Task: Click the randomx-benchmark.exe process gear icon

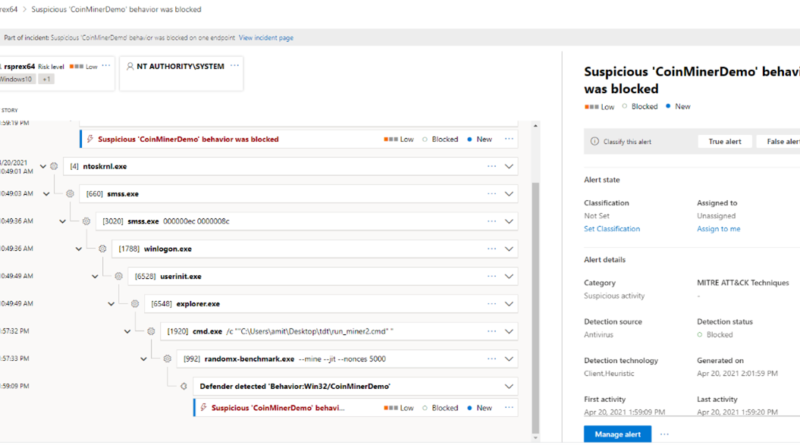Action: click(167, 359)
